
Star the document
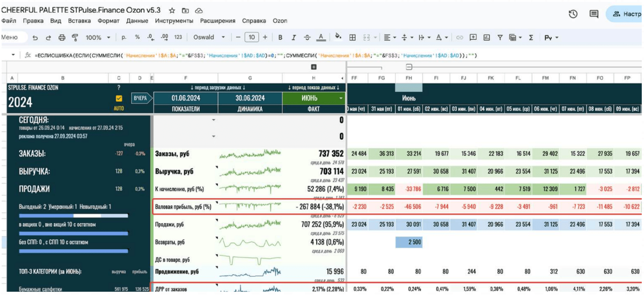pos(172,10)
